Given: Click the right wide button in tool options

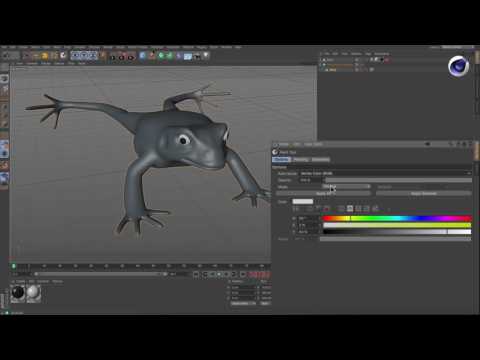Looking at the screenshot, I should point(424,193).
